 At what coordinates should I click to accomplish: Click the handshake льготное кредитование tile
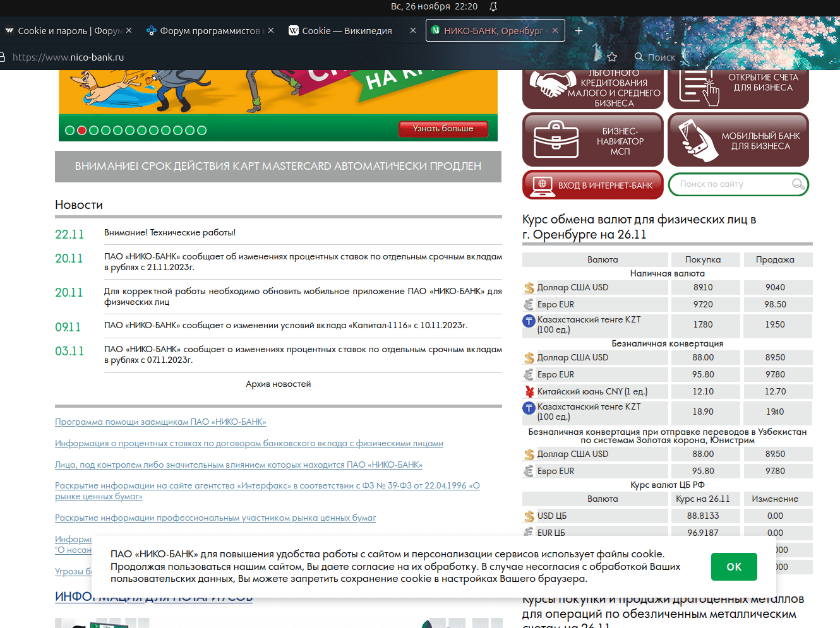592,87
